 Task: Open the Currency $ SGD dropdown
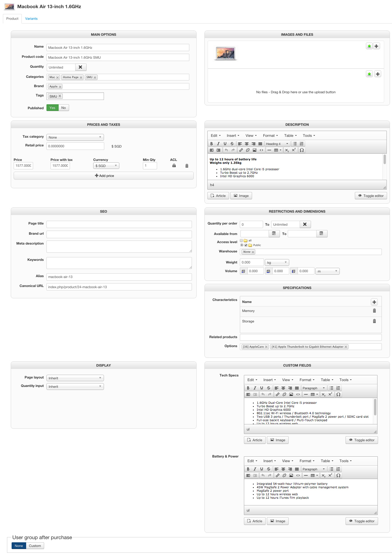click(106, 166)
